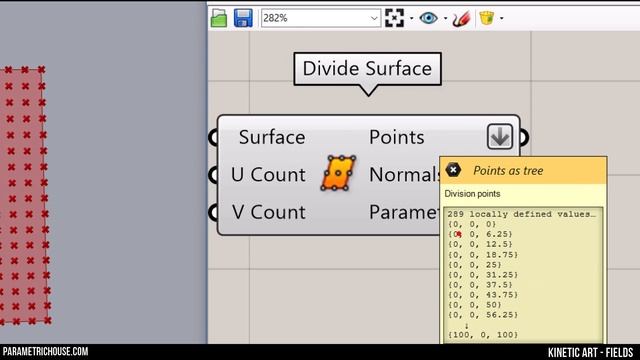Select the V Count input label
Image resolution: width=640 pixels, height=360 pixels.
[x=269, y=212]
